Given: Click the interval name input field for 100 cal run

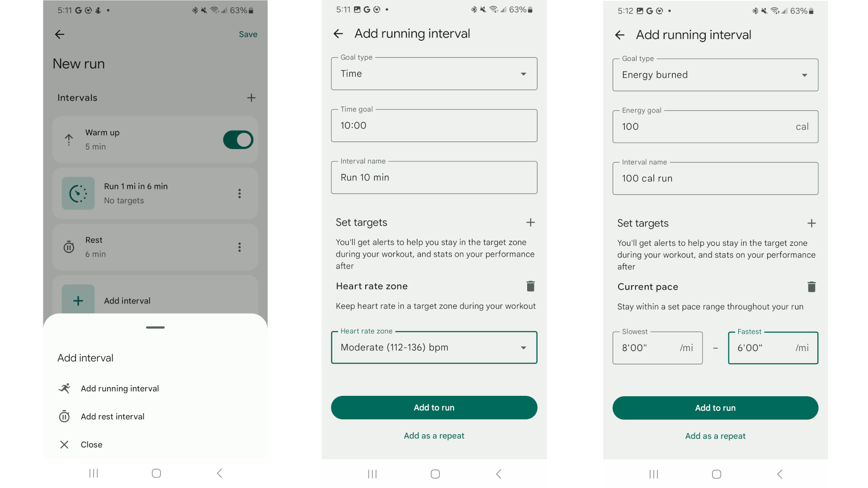Looking at the screenshot, I should coord(715,178).
